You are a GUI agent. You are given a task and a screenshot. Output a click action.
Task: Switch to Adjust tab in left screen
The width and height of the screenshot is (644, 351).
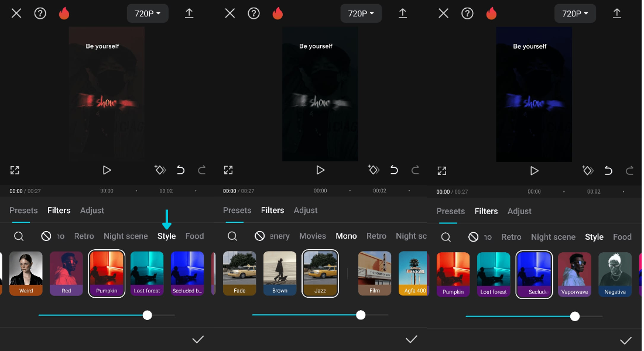[92, 210]
